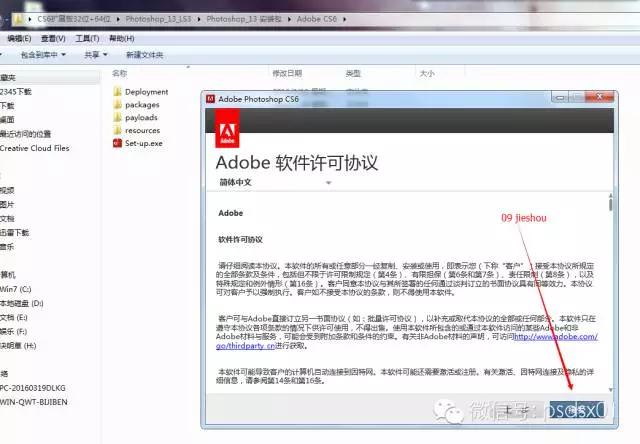
Task: Navigate to Photoshop_13 安装包 in the address bar
Action: click(244, 19)
